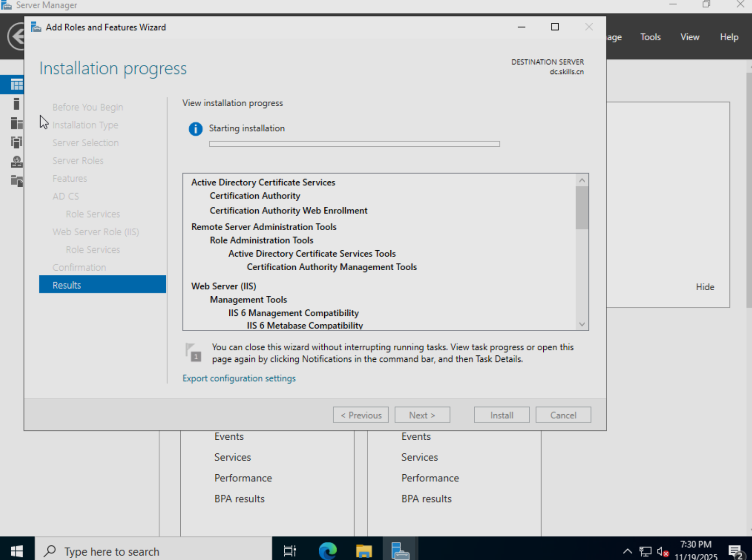752x560 pixels.
Task: Select Certification Authority Management Tools entry
Action: click(x=332, y=267)
